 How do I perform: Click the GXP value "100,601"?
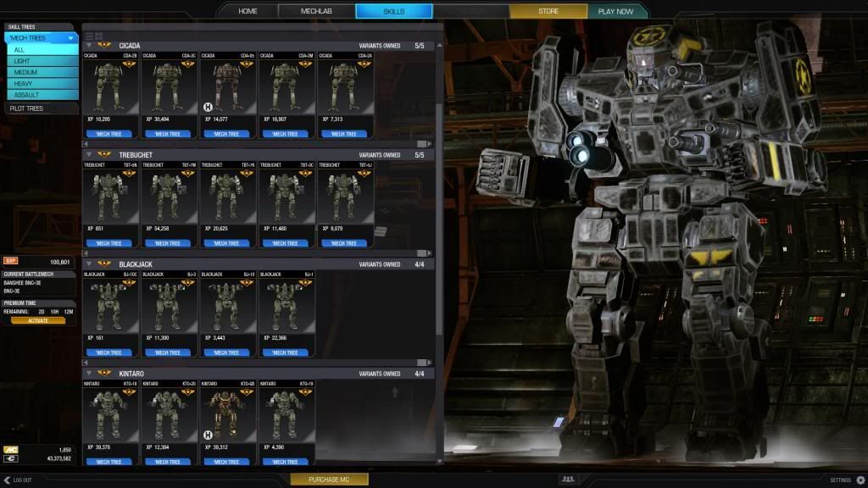(60, 263)
